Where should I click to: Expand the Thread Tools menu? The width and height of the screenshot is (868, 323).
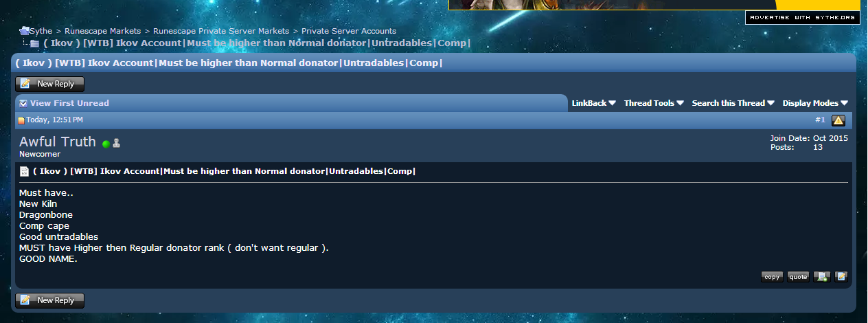click(654, 103)
